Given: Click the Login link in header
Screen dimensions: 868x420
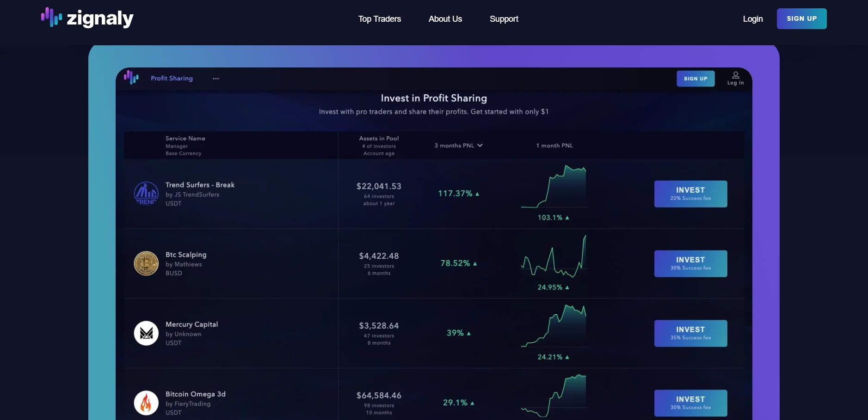Looking at the screenshot, I should 752,19.
